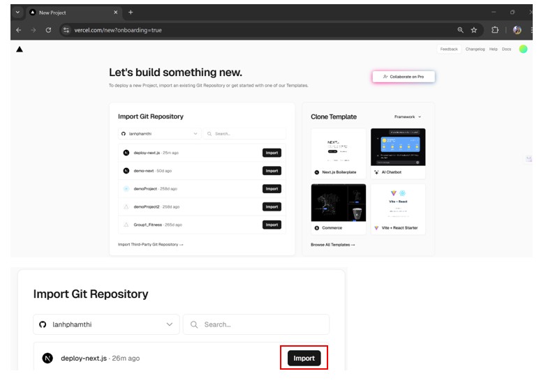Click the icon beside Group1_Fitness
This screenshot has width=539, height=392.
[126, 225]
